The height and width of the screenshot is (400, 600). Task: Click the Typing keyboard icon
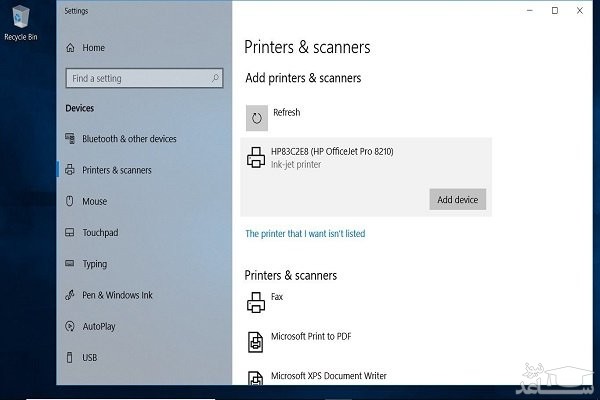click(x=70, y=264)
